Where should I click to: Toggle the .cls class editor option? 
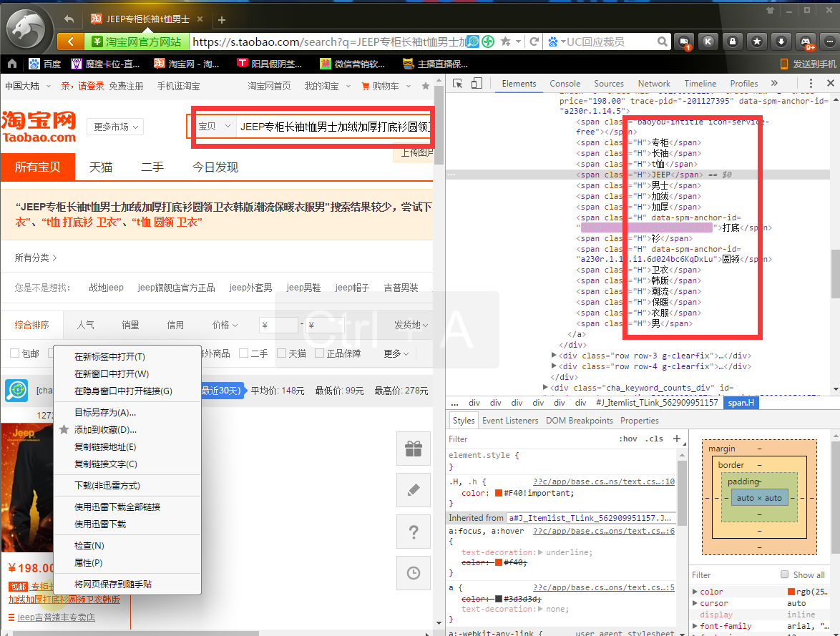coord(654,439)
